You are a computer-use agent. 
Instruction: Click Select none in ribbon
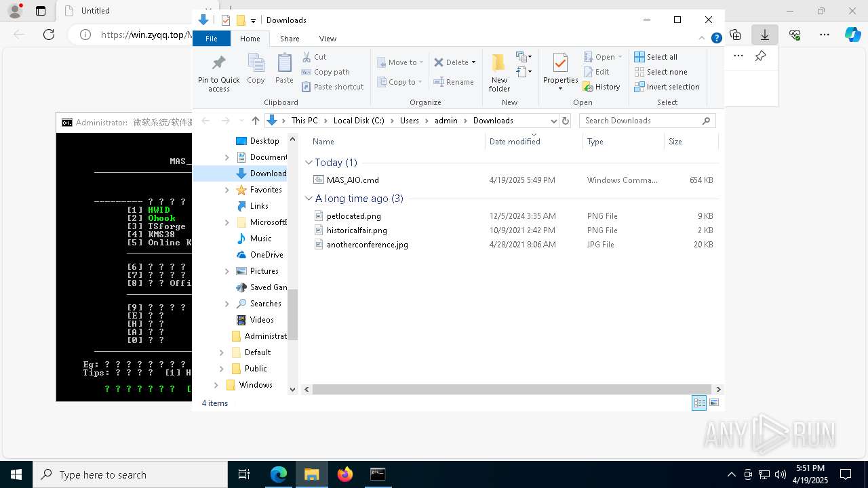pos(660,72)
